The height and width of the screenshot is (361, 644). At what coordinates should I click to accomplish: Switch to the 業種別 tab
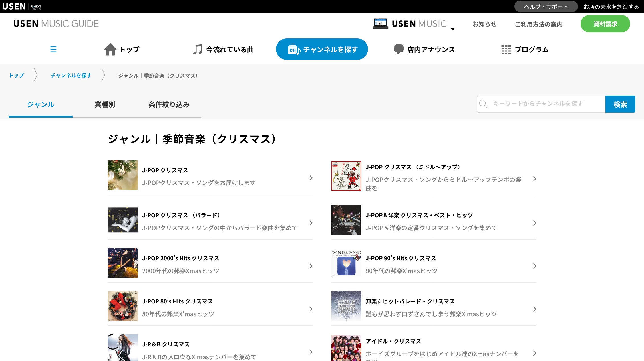coord(105,104)
